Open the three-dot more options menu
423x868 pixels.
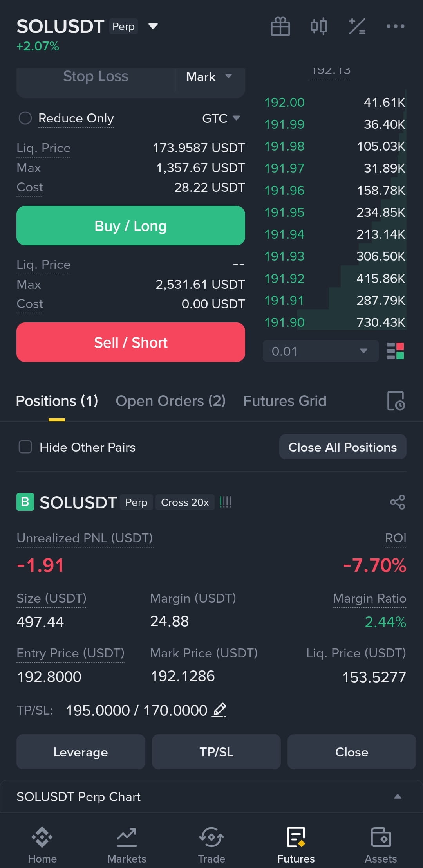[x=395, y=26]
